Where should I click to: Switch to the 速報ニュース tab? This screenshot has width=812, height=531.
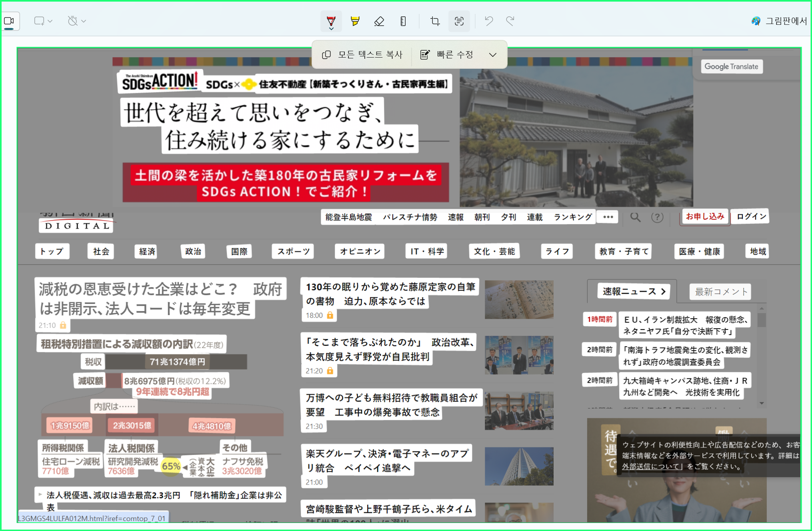point(634,291)
